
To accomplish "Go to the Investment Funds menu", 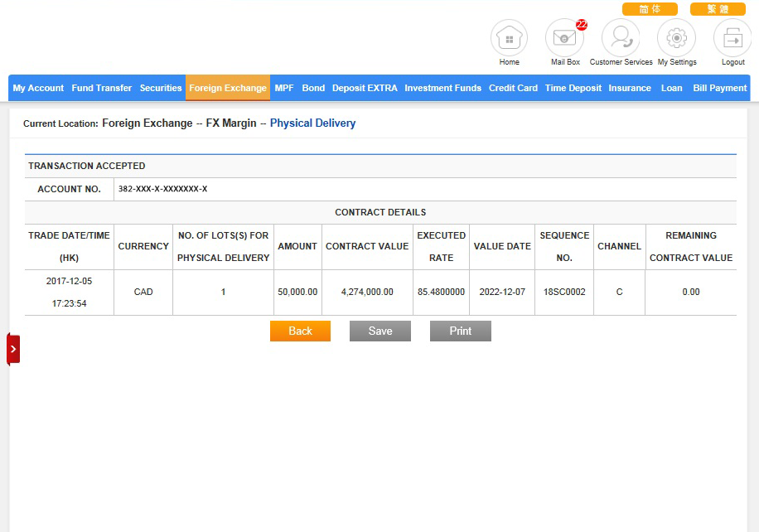I will point(442,88).
